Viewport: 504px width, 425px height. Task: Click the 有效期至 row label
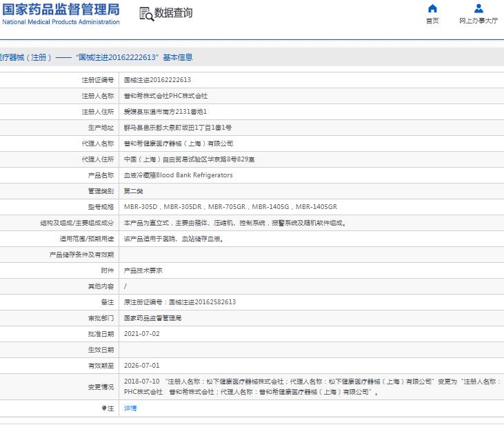[101, 366]
